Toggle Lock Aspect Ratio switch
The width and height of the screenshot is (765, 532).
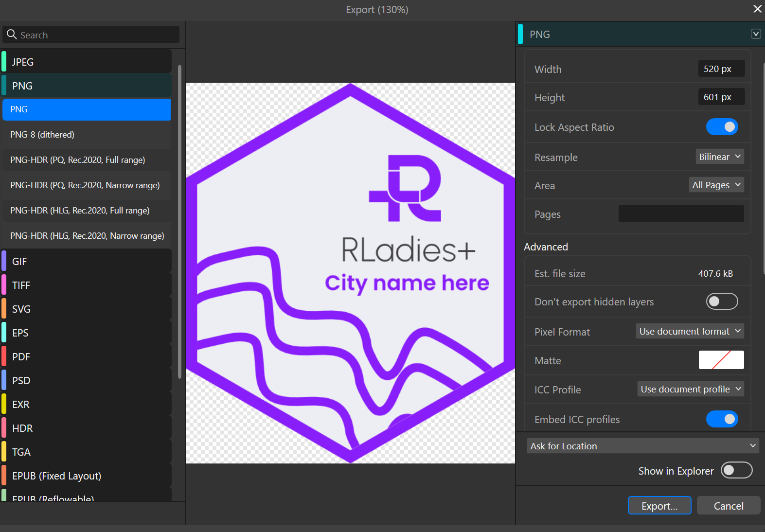pos(722,127)
